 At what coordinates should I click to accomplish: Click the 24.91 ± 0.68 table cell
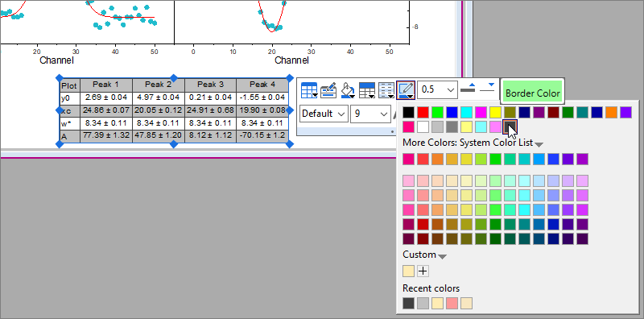(x=210, y=110)
